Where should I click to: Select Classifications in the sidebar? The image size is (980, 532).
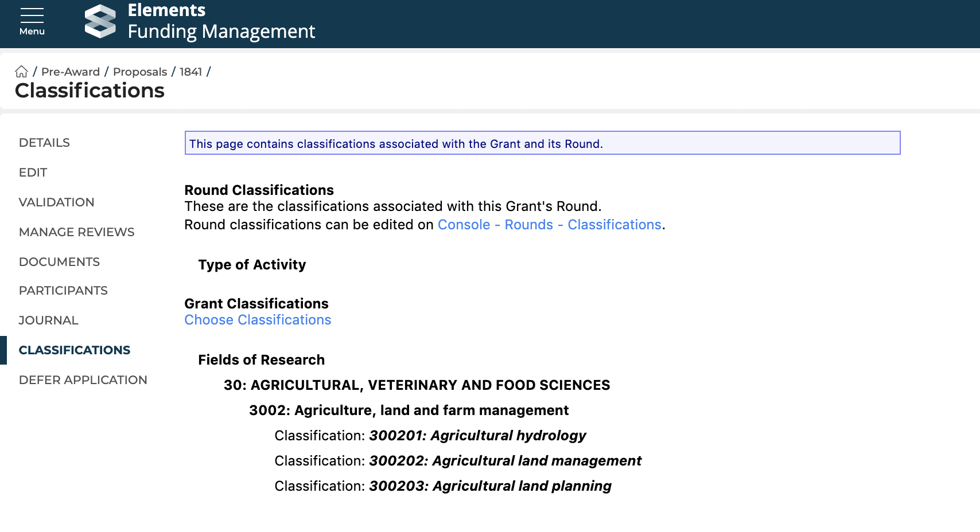(x=75, y=350)
